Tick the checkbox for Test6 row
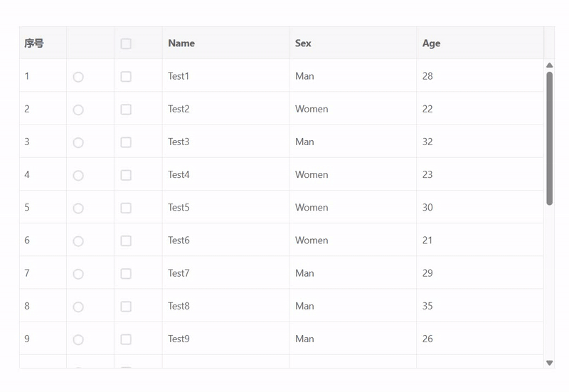569x392 pixels. (126, 241)
